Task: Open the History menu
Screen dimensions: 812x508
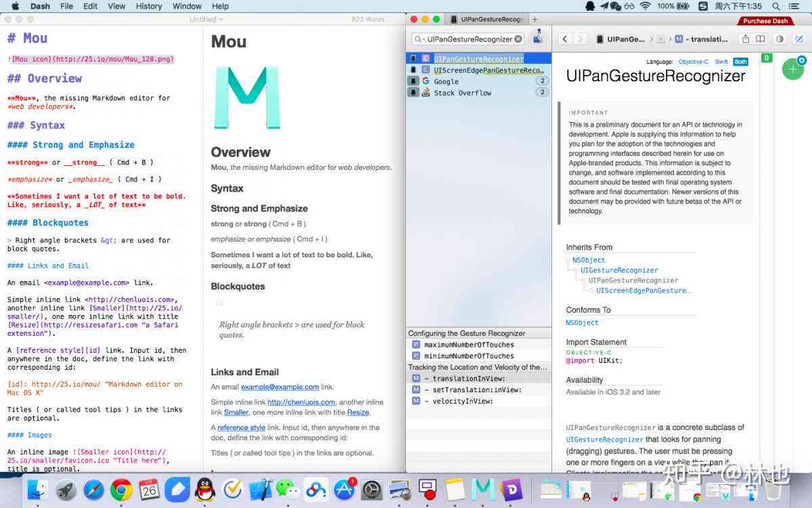Action: 148,6
